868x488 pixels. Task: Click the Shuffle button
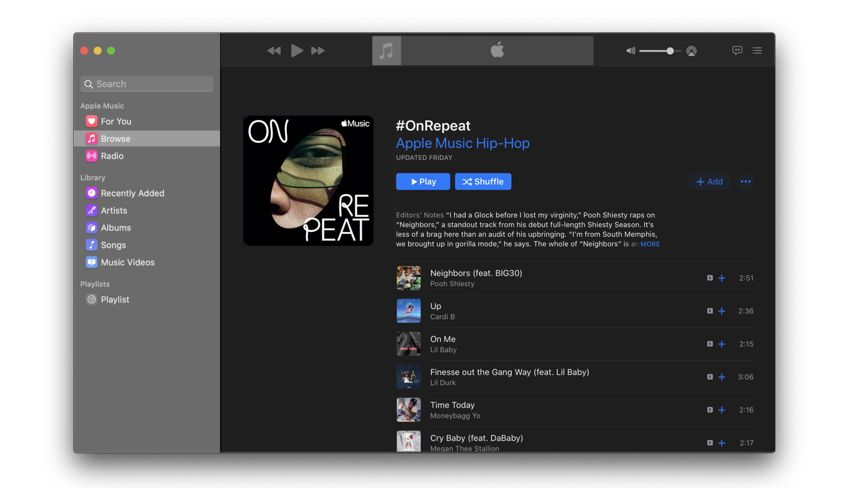483,182
